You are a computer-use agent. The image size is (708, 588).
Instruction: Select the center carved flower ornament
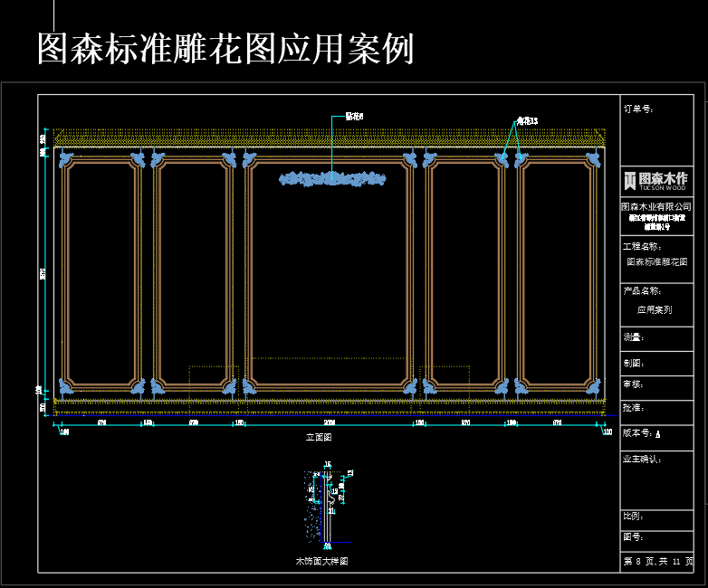pyautogui.click(x=332, y=179)
